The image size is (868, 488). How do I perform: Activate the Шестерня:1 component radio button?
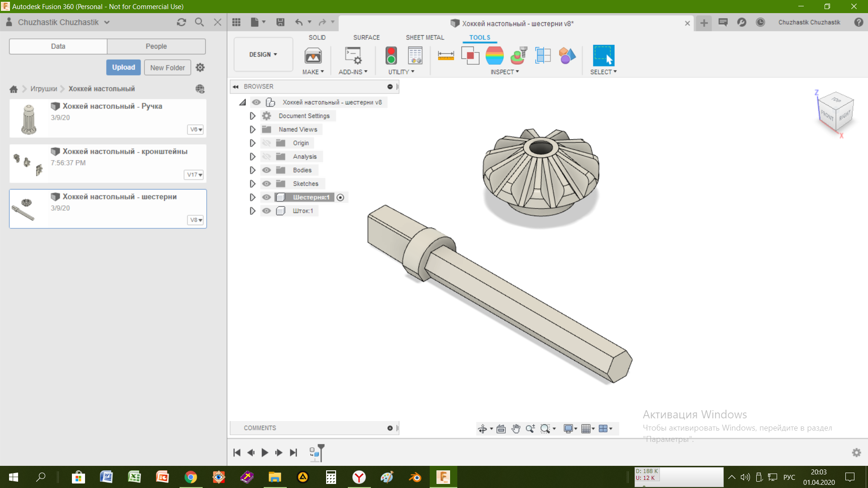click(341, 197)
